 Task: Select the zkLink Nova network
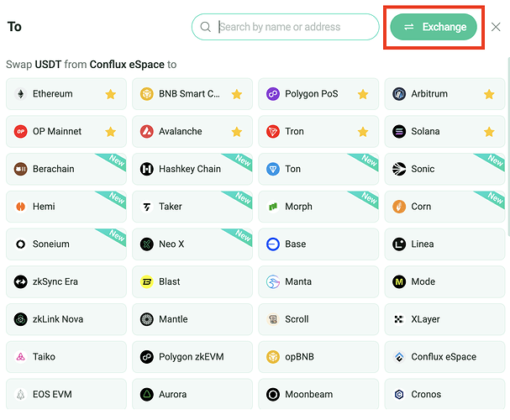[66, 319]
